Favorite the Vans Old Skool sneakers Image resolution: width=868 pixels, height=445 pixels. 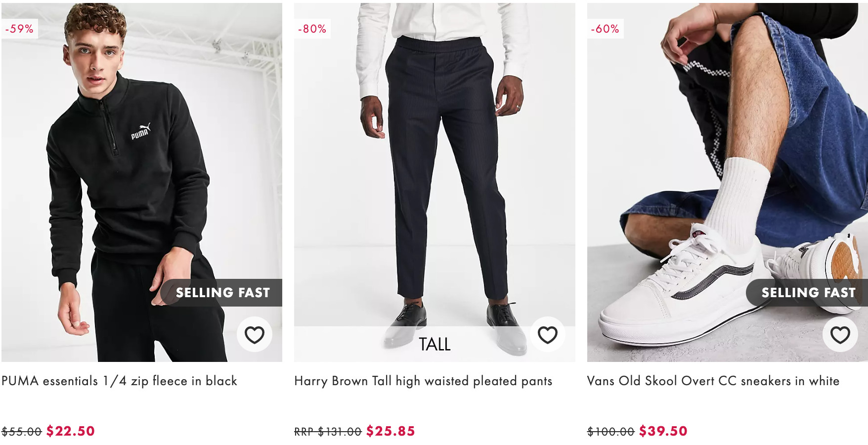coord(840,335)
